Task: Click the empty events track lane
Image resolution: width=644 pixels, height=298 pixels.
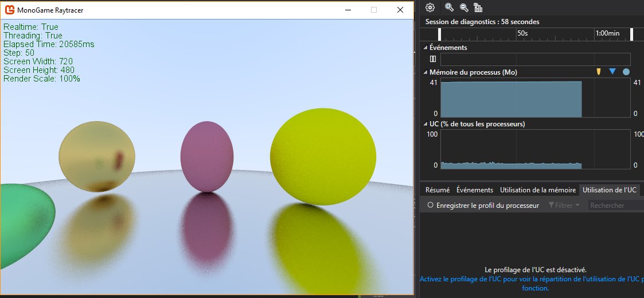Action: [535, 59]
